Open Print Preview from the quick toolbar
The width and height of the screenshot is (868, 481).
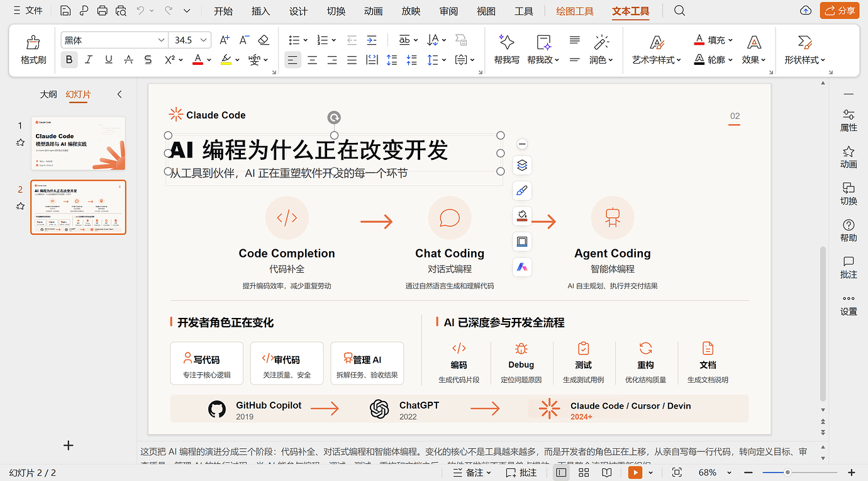click(x=121, y=11)
